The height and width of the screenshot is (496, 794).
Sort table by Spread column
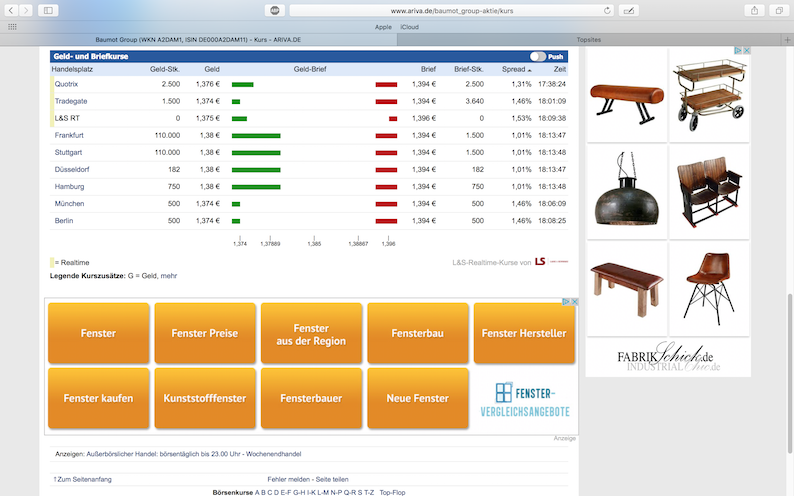(516, 69)
